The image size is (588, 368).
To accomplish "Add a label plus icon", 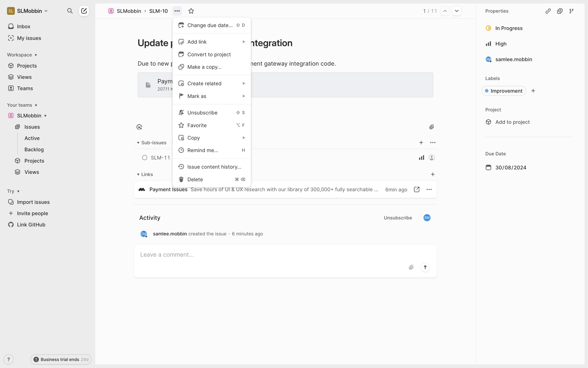I will [x=533, y=91].
